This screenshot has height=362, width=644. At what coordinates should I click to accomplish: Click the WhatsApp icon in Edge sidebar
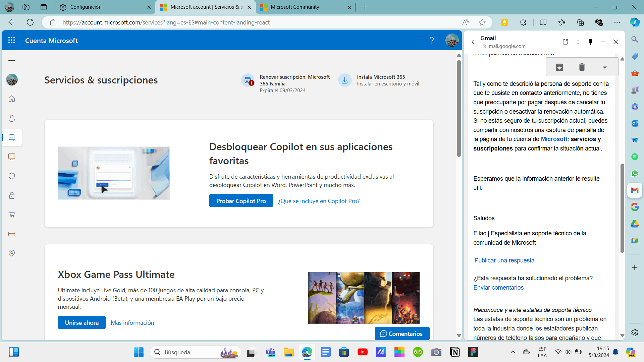pos(635,173)
